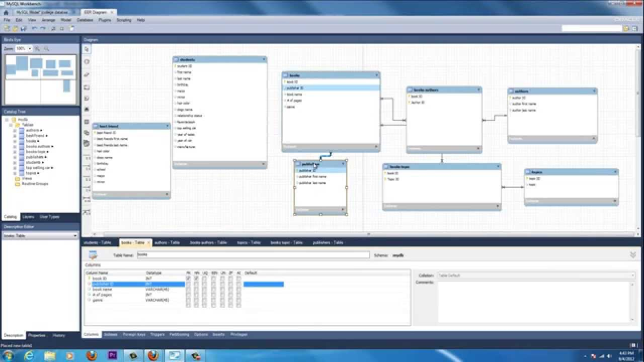Select the new routine group tool

pyautogui.click(x=87, y=143)
